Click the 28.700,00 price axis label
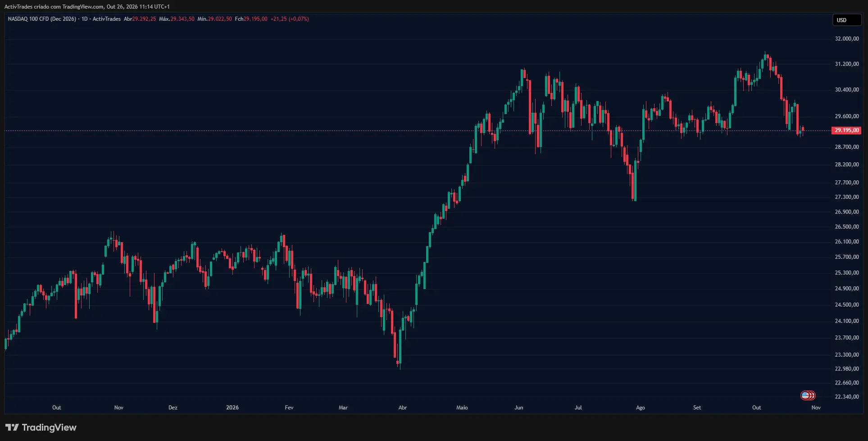 pyautogui.click(x=847, y=147)
